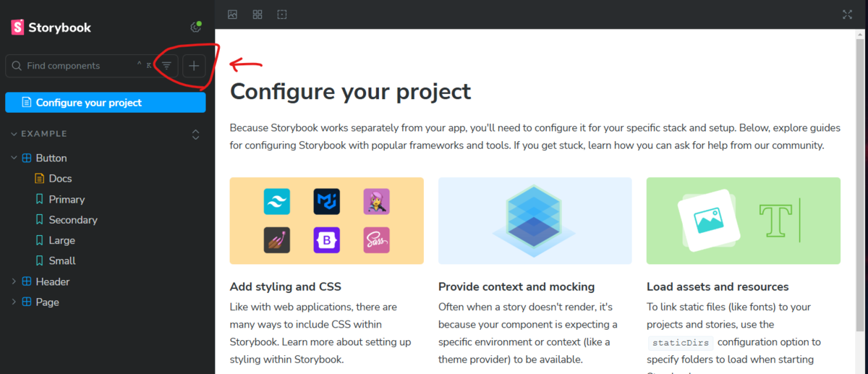Click the orange Docs document icon
868x374 pixels.
point(40,179)
